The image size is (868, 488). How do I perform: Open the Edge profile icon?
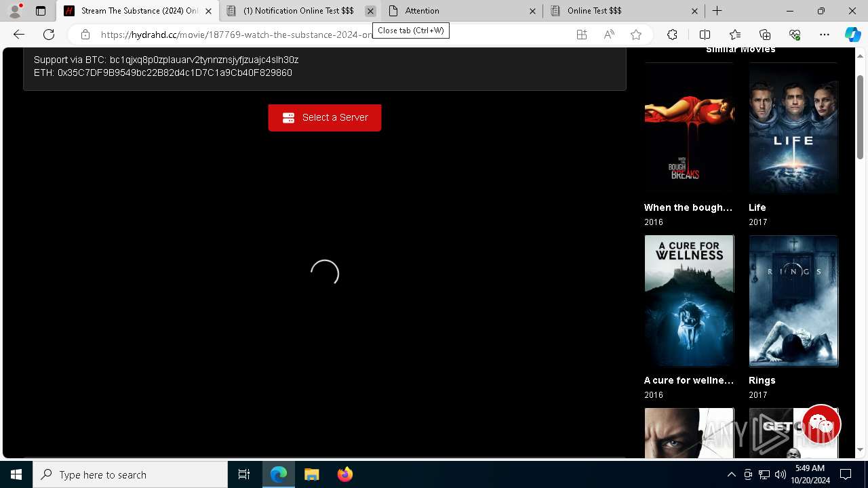pos(15,11)
